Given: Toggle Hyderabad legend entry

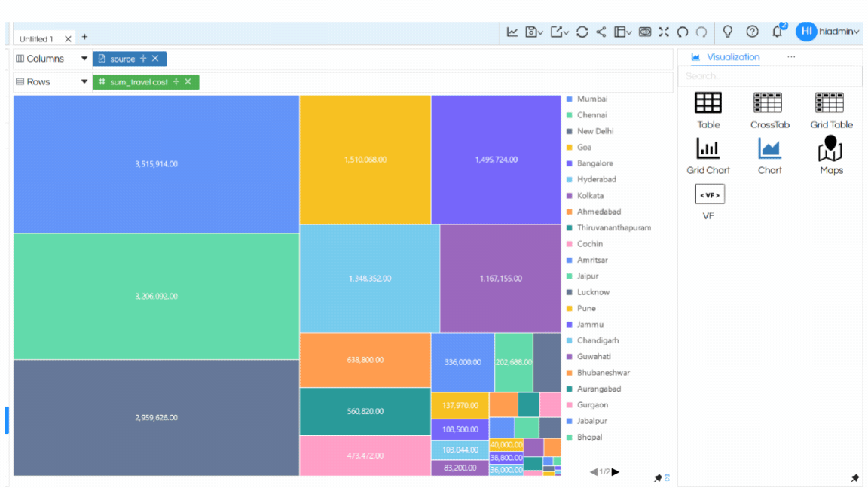Looking at the screenshot, I should click(x=591, y=179).
